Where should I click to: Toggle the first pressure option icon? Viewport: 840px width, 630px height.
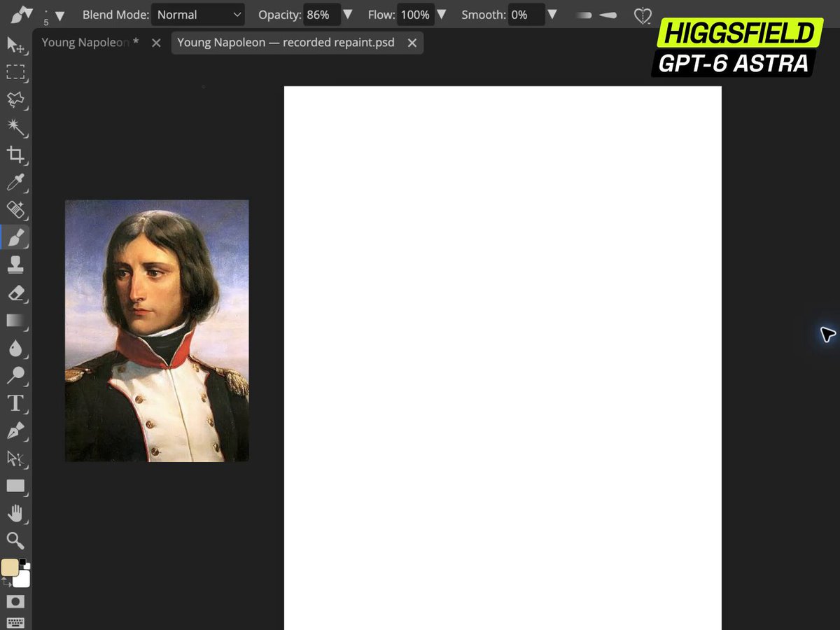[584, 15]
